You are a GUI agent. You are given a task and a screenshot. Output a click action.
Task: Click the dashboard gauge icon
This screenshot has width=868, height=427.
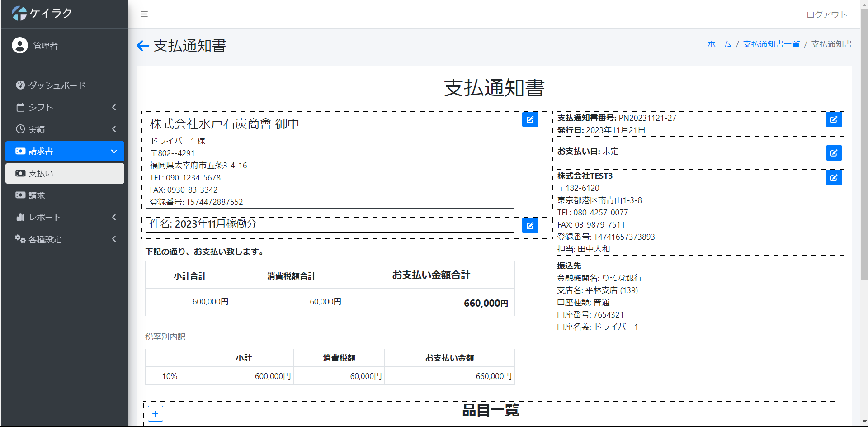coord(20,85)
